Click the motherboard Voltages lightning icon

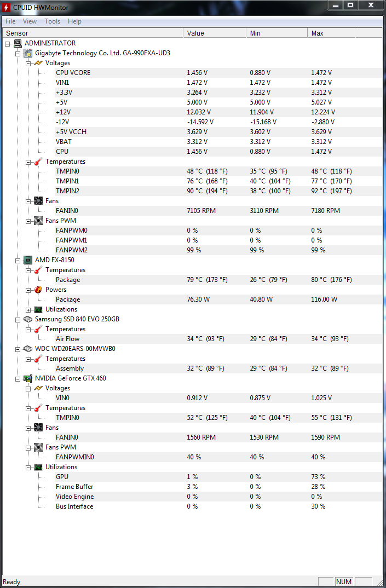(x=38, y=63)
